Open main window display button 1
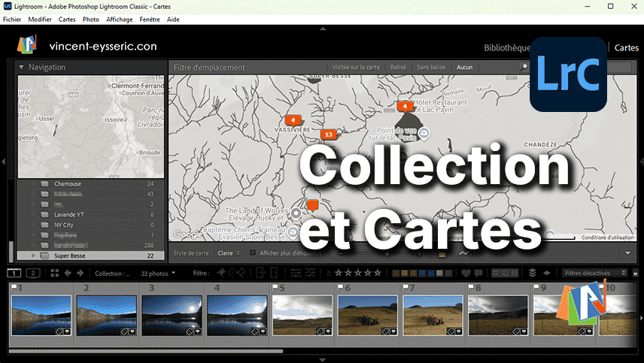 [14, 273]
